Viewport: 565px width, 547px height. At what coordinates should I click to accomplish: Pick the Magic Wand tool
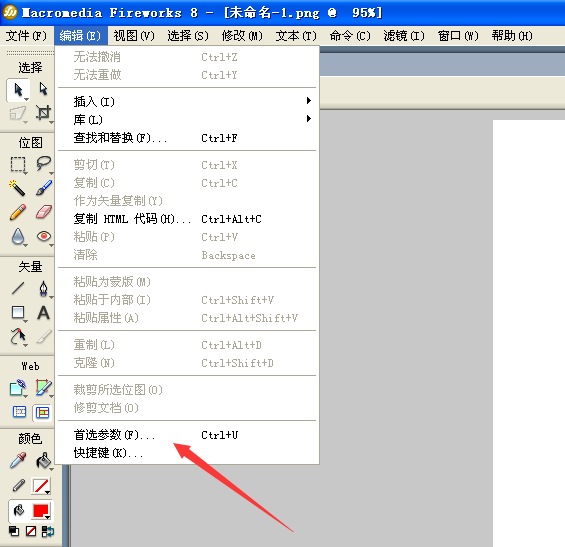click(17, 188)
